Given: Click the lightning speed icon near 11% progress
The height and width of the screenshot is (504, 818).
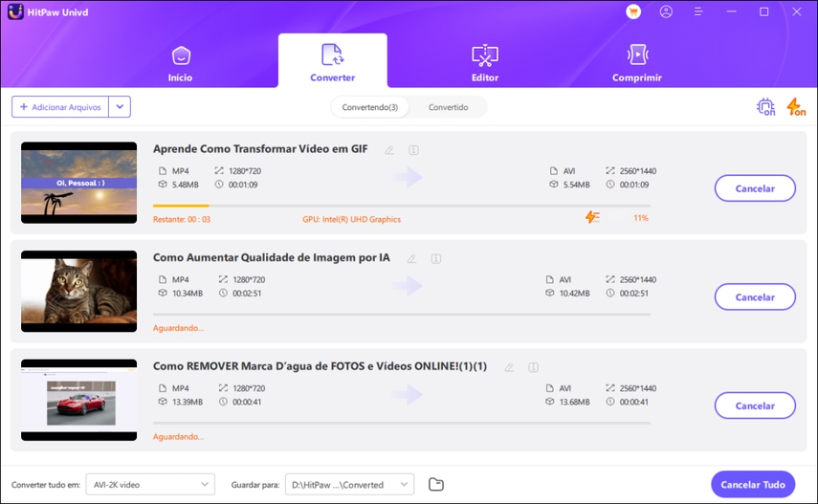Looking at the screenshot, I should point(592,218).
